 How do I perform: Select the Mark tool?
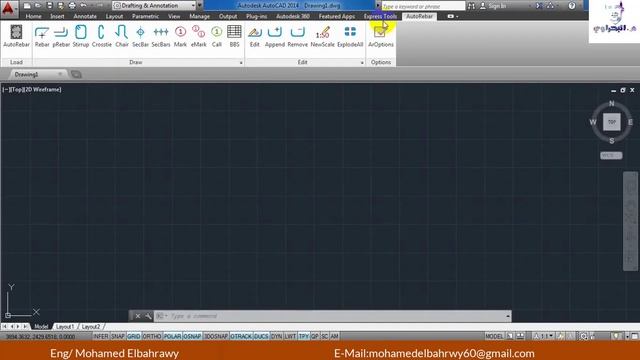pos(180,36)
